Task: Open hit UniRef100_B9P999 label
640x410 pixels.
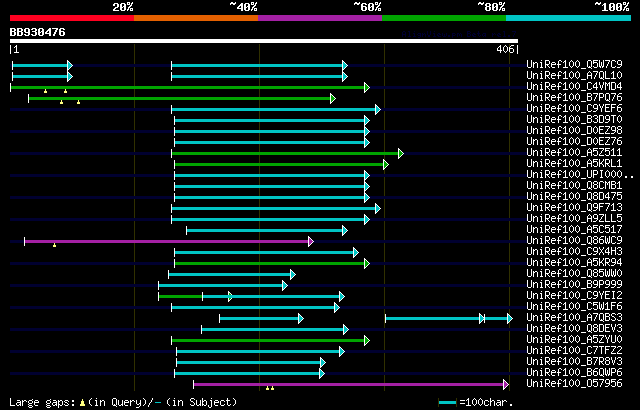Action: click(574, 284)
